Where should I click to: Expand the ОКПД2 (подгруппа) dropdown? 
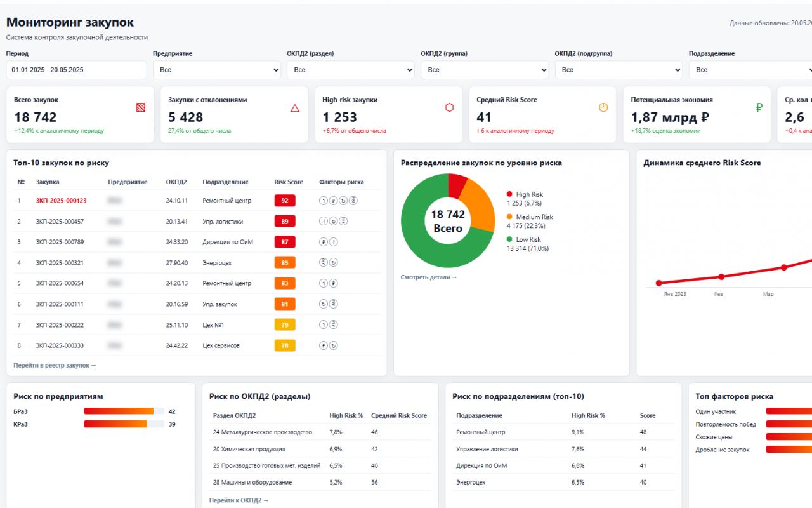[619, 70]
